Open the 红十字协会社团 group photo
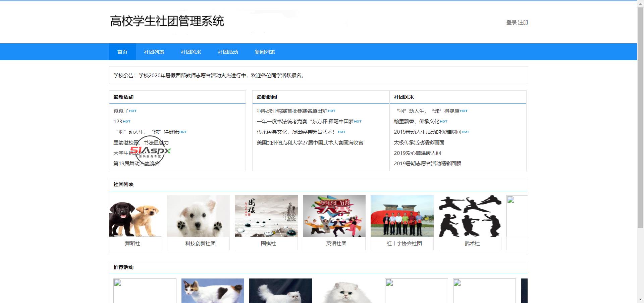 click(x=402, y=216)
